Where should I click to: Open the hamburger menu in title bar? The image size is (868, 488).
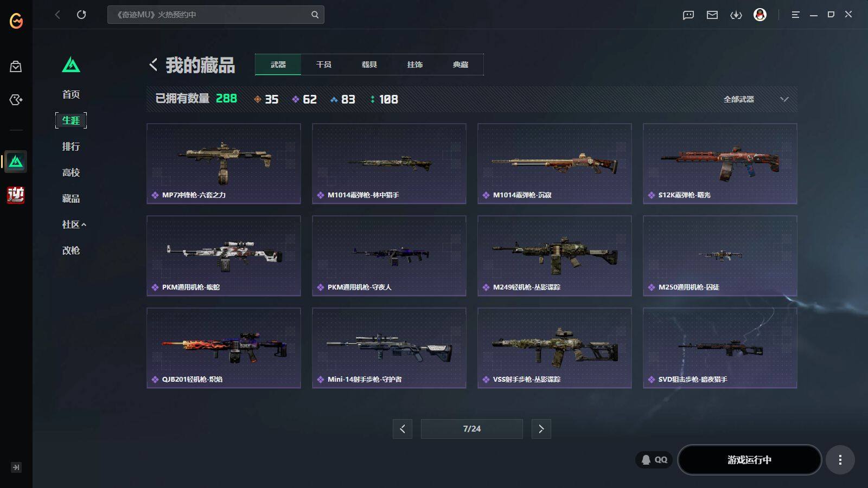(795, 15)
